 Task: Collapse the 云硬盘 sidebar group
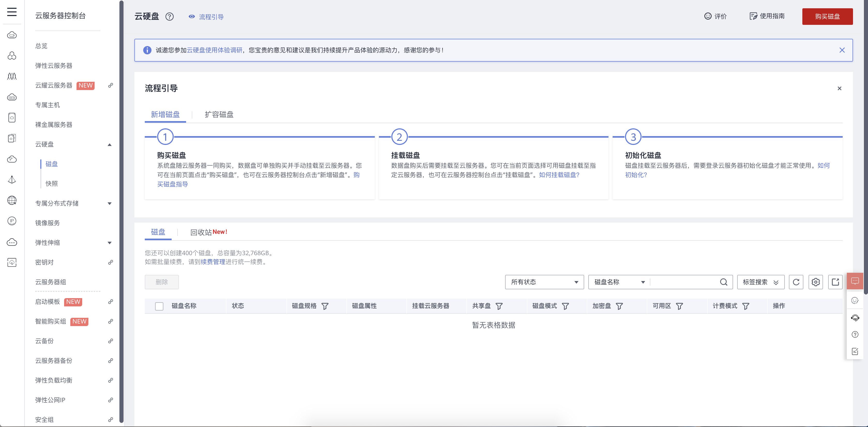(x=110, y=145)
